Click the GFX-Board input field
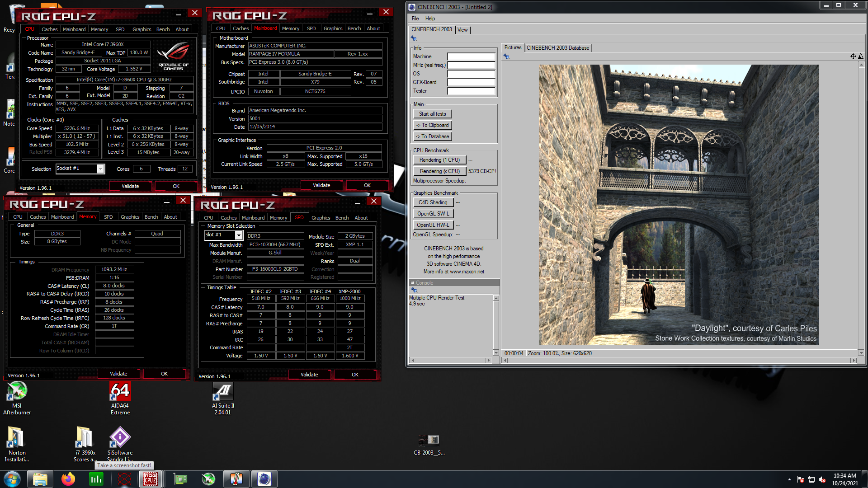Image resolution: width=868 pixels, height=488 pixels. (471, 82)
